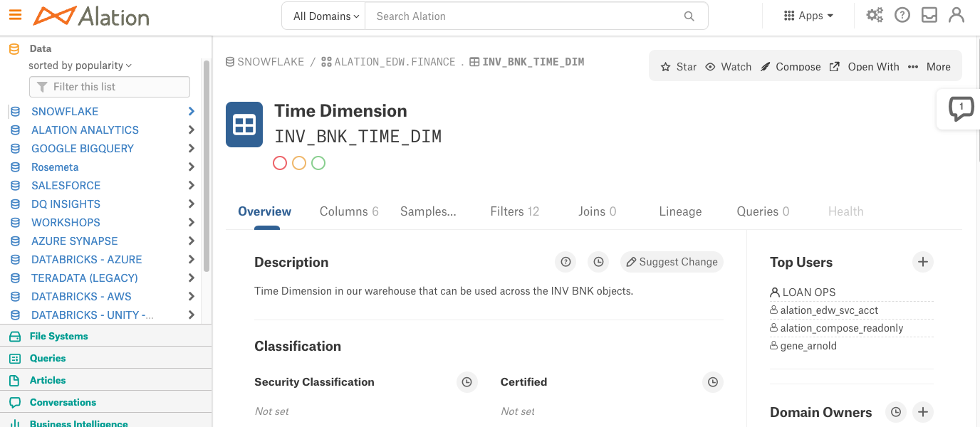
Task: Open the All Domains dropdown
Action: [x=326, y=16]
